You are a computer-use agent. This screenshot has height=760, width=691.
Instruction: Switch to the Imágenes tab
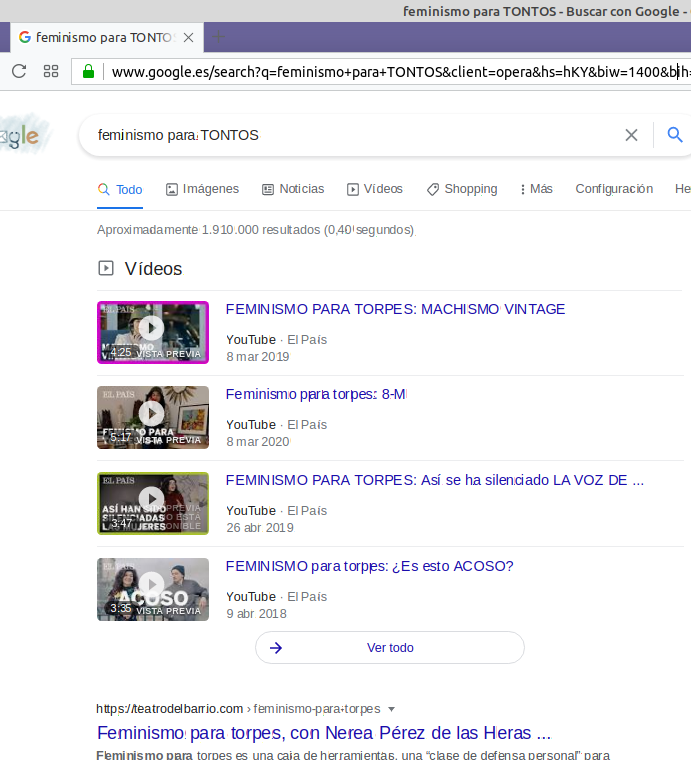(x=202, y=189)
